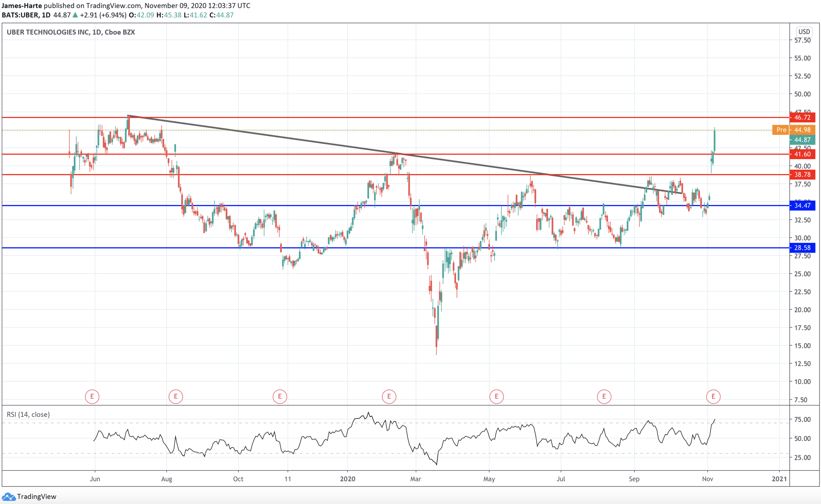Click the TradingView cloud logo icon
This screenshot has height=504, width=821.
8,497
